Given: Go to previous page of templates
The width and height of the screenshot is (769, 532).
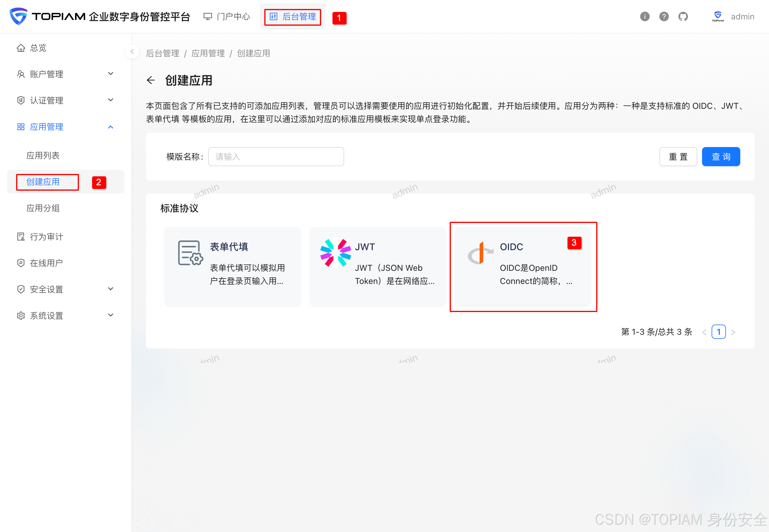Looking at the screenshot, I should 704,332.
